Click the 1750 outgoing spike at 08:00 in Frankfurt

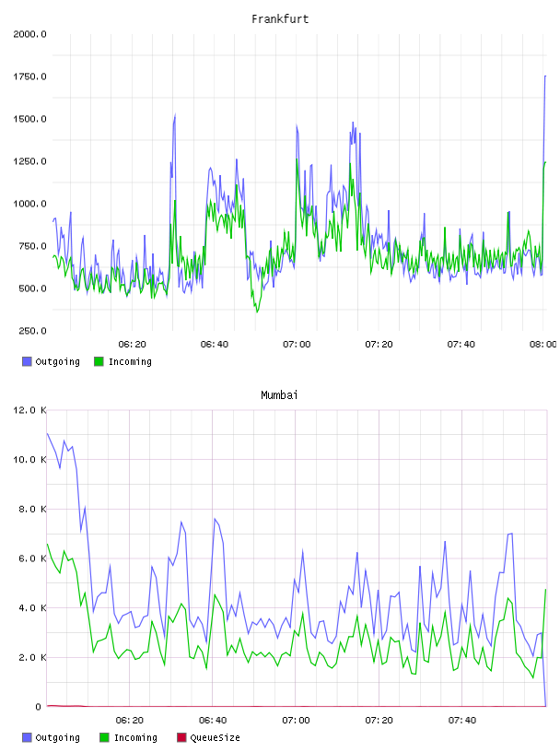click(x=545, y=76)
